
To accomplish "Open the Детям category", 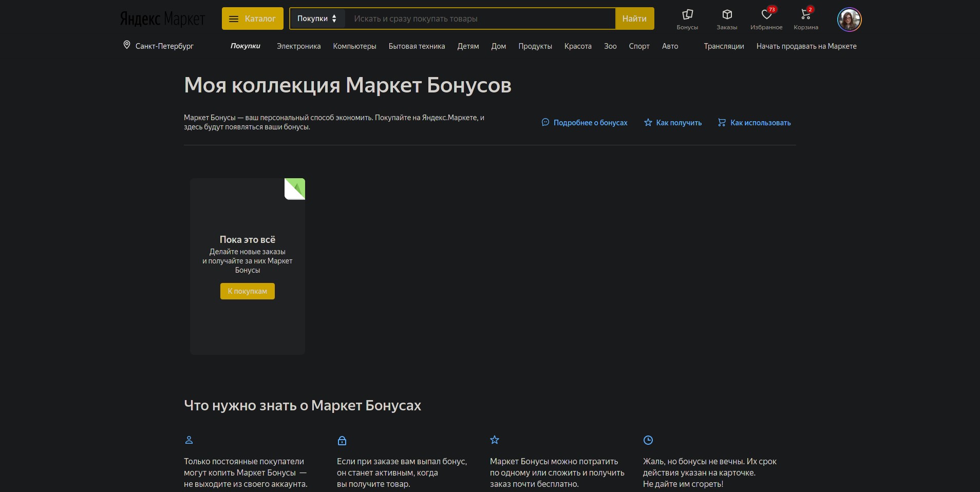I will click(468, 46).
